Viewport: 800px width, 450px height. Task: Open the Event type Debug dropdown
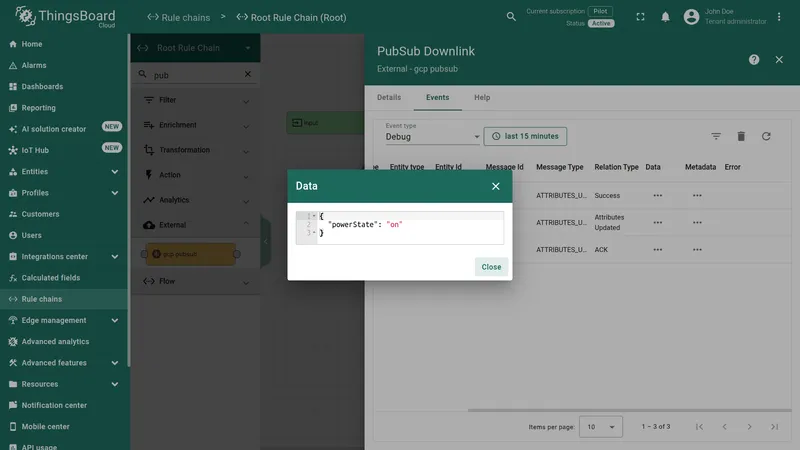coord(432,137)
